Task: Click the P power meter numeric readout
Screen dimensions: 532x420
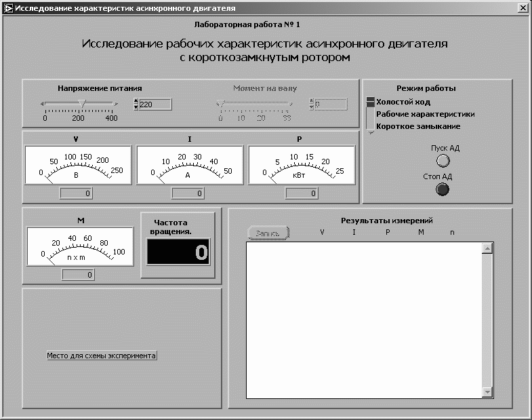Action: (x=302, y=193)
